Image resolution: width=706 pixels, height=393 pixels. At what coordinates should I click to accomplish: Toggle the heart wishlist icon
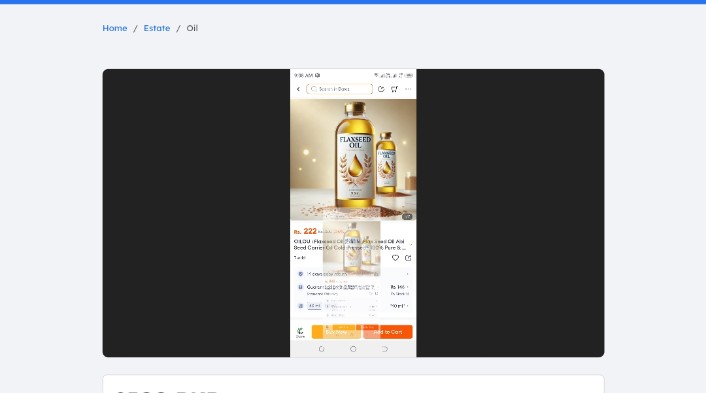pyautogui.click(x=395, y=258)
